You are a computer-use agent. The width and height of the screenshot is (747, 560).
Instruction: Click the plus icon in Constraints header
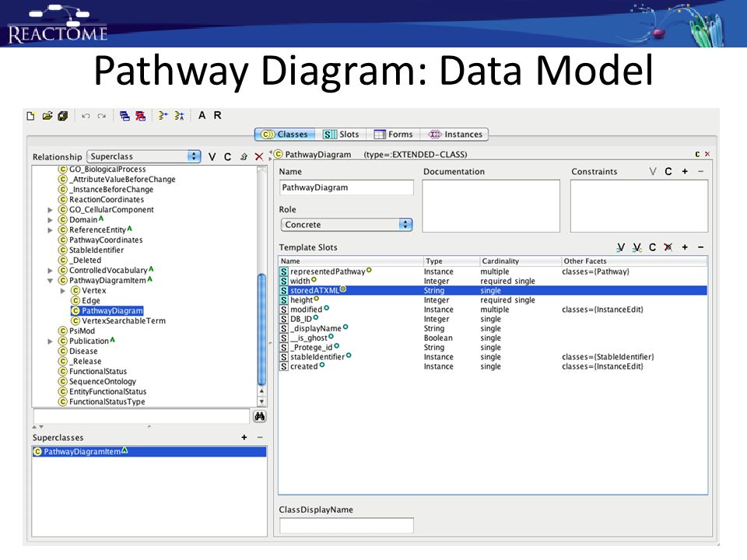[685, 171]
